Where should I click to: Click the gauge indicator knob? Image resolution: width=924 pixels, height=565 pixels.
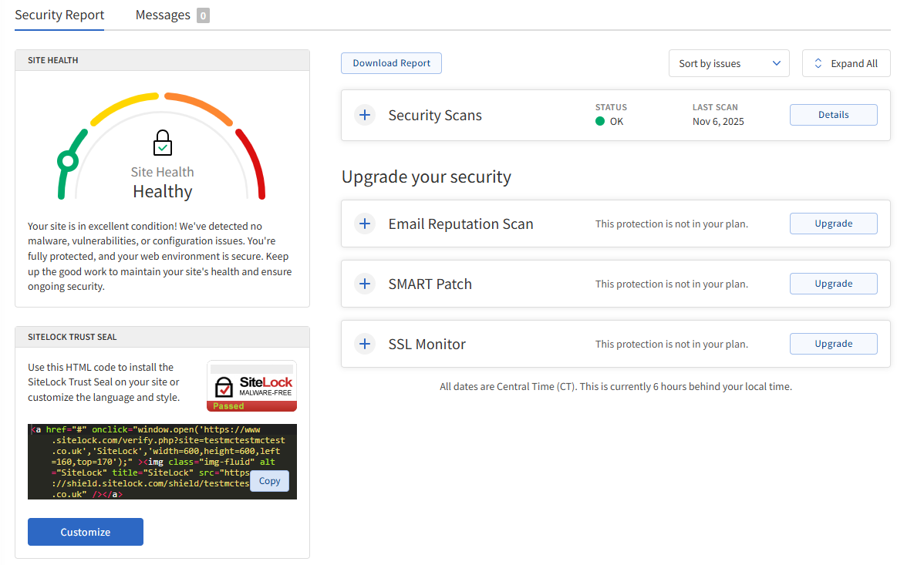68,160
